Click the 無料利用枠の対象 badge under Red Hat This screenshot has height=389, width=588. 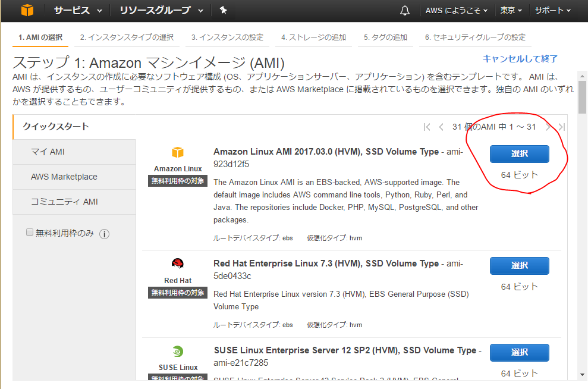(178, 293)
